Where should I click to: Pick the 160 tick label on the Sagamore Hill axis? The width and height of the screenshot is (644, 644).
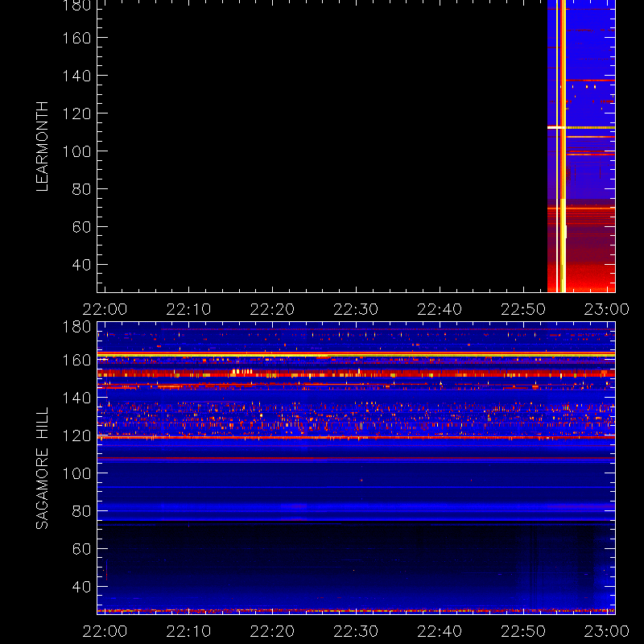pyautogui.click(x=76, y=360)
